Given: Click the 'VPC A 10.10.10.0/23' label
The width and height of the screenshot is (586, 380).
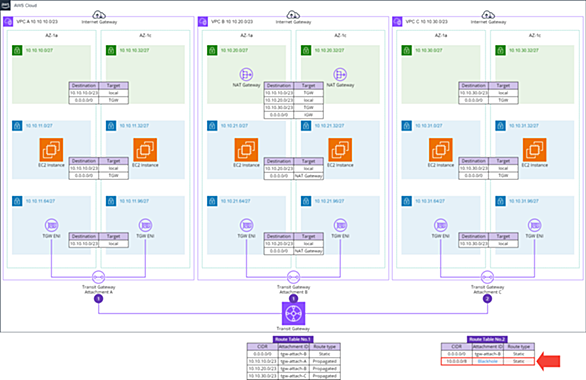Looking at the screenshot, I should pos(37,22).
